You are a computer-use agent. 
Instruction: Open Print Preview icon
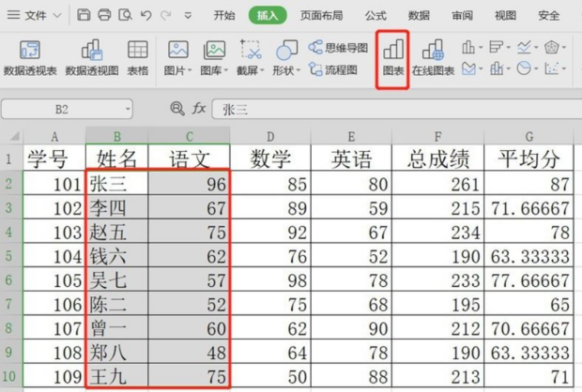(125, 15)
